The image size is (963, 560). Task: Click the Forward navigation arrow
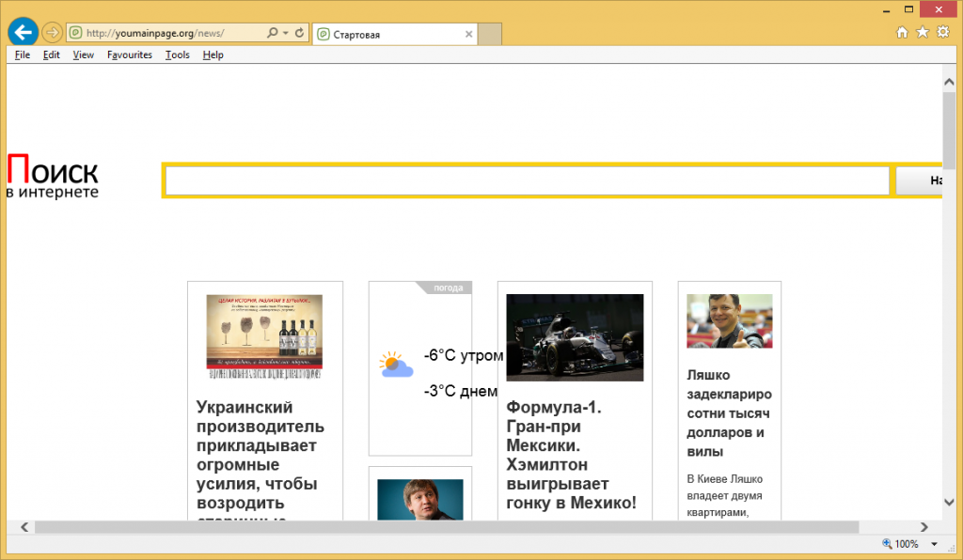pos(53,33)
